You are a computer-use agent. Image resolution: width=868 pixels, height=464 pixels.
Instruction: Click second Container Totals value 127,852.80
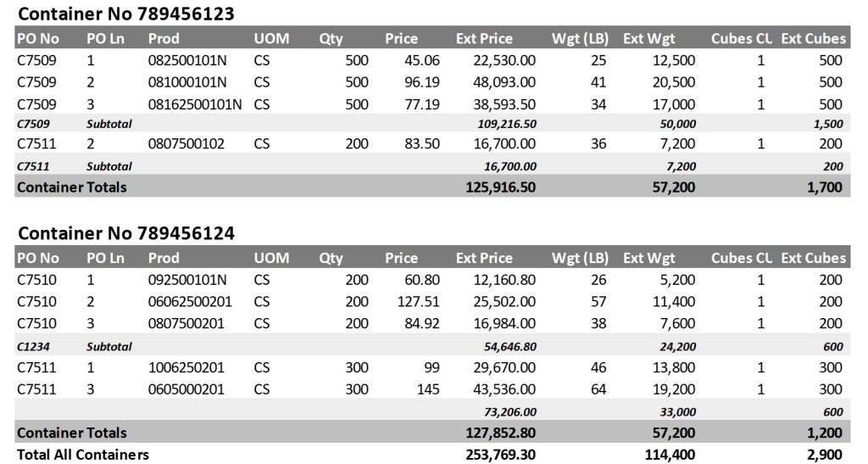(501, 433)
